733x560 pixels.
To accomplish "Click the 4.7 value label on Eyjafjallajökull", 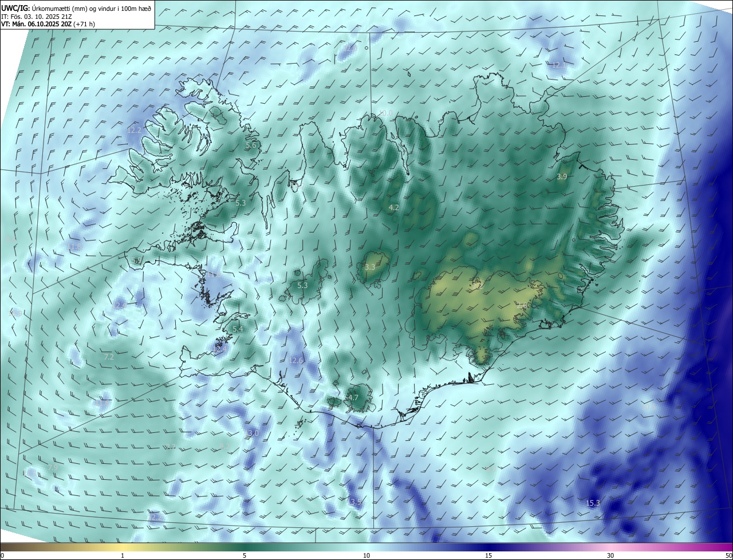I will pyautogui.click(x=353, y=397).
